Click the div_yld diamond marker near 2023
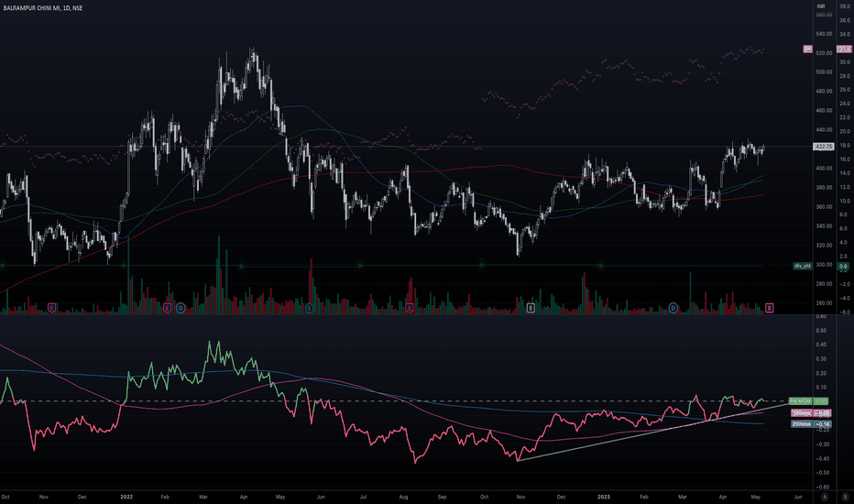Screen dimensions: 854x504 [601, 266]
